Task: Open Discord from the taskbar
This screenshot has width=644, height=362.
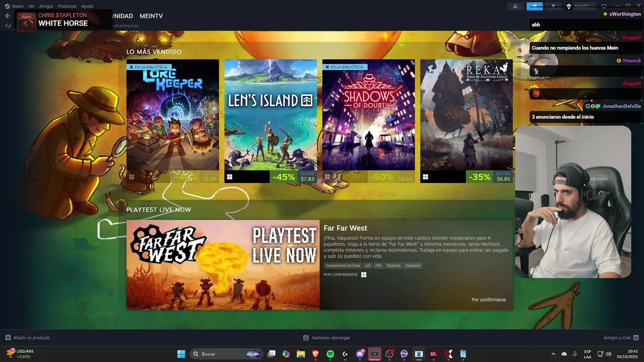Action: pos(360,354)
